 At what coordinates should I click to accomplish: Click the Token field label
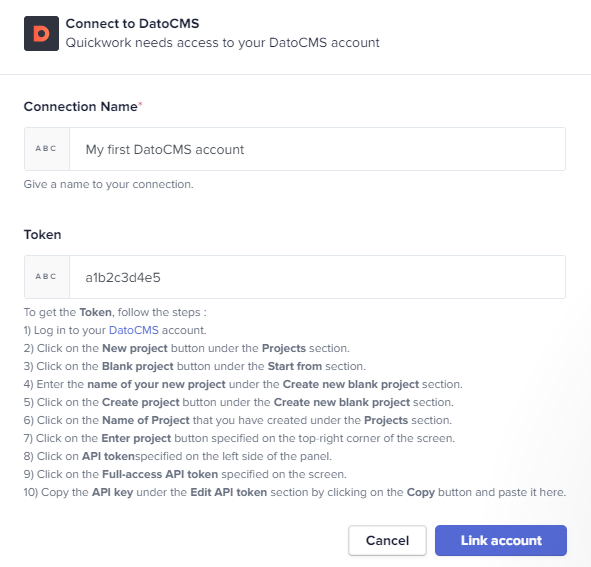43,234
